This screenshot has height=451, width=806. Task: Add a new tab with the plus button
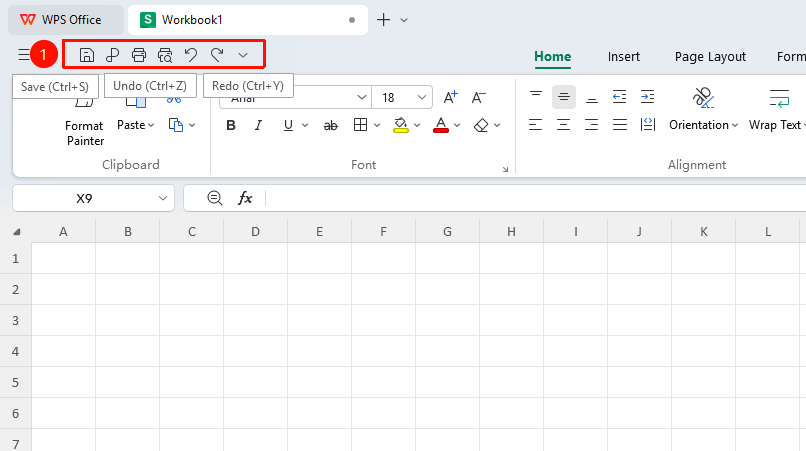(x=383, y=20)
